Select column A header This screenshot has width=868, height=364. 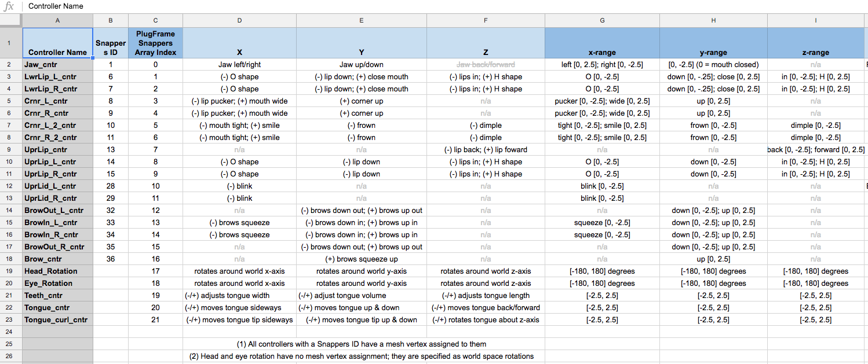(x=57, y=20)
